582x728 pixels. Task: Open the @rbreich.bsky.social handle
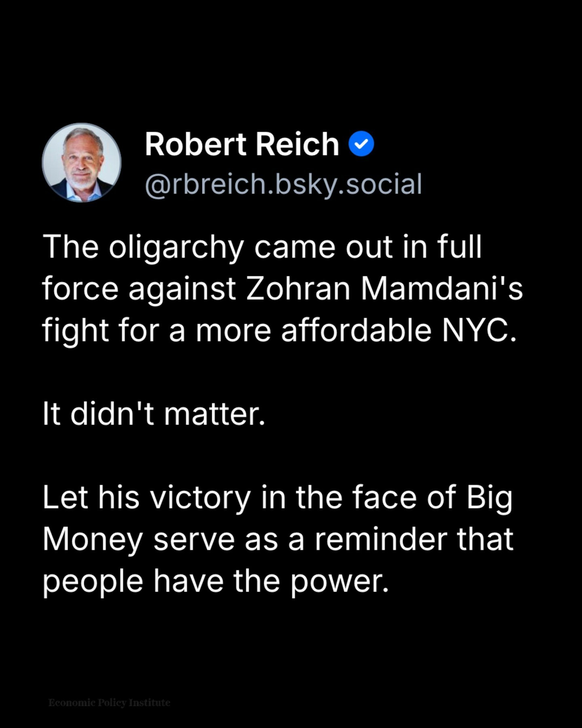click(283, 184)
